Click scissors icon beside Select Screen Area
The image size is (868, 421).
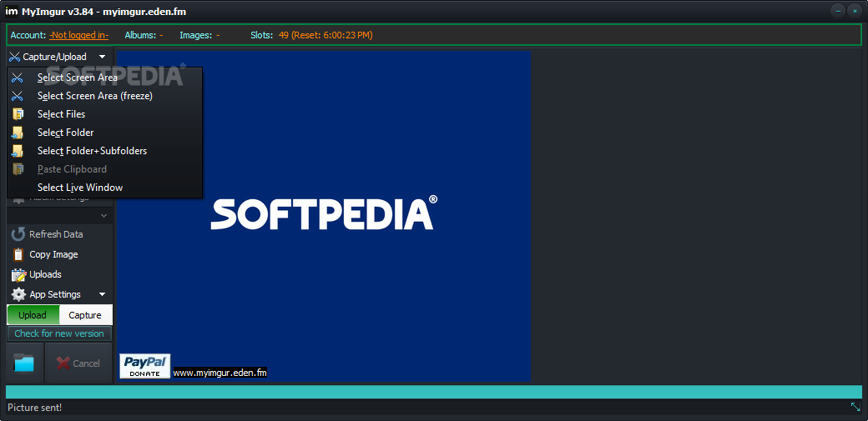(18, 78)
